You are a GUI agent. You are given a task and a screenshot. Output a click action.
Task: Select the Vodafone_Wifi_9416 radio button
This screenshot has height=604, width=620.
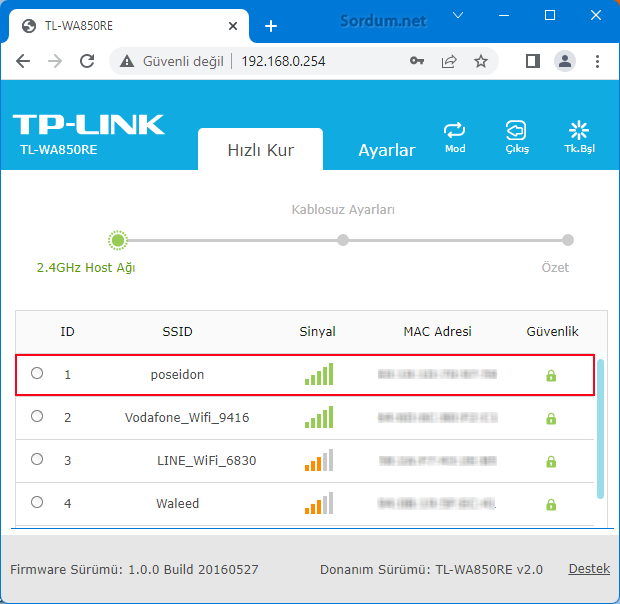[37, 416]
